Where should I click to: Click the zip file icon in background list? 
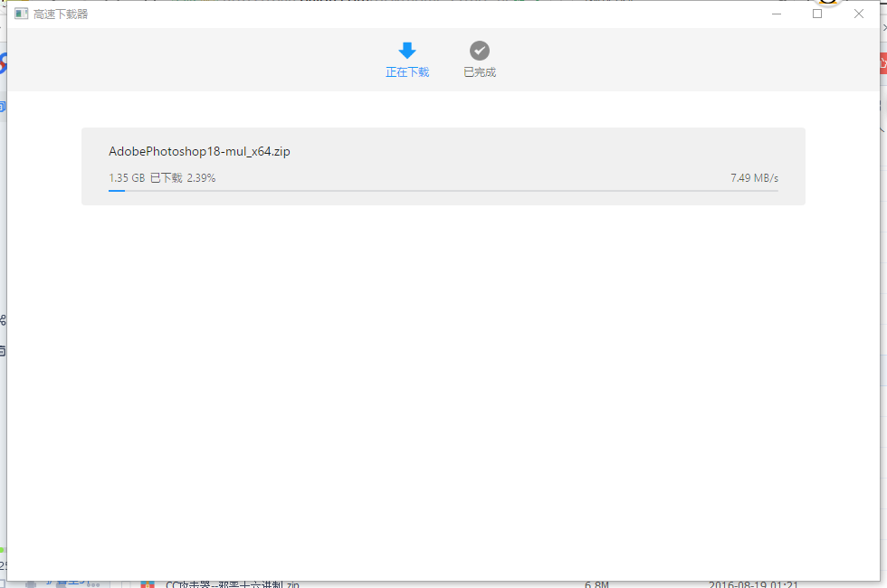coord(147,584)
